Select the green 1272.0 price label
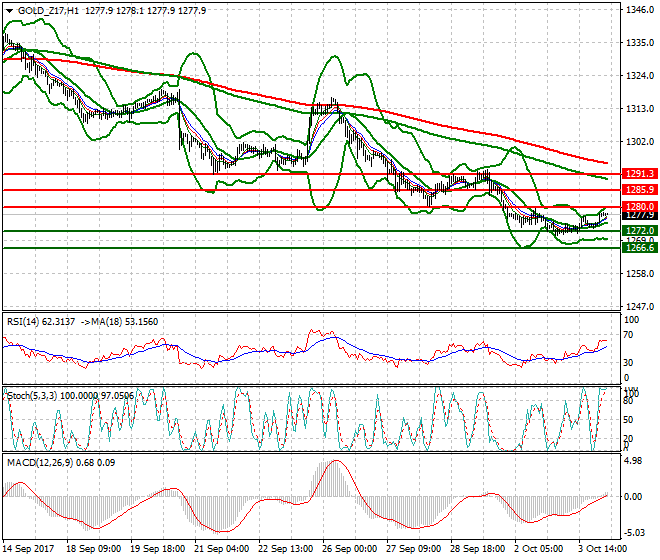Screen dimensions: 660x560 click(x=639, y=230)
